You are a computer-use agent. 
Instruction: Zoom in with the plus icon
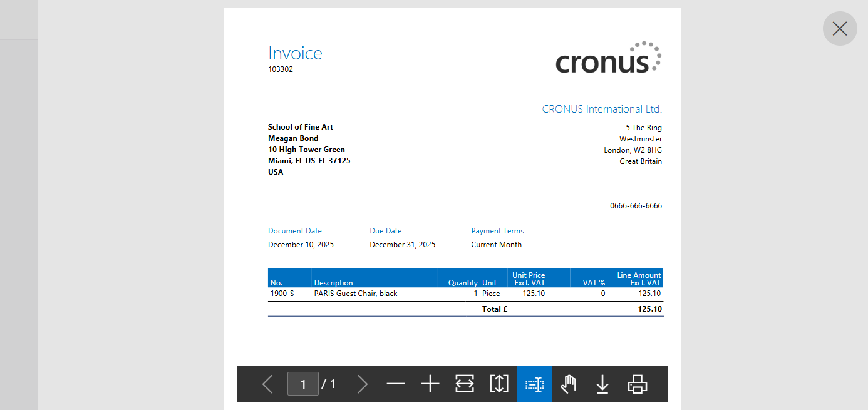click(430, 384)
